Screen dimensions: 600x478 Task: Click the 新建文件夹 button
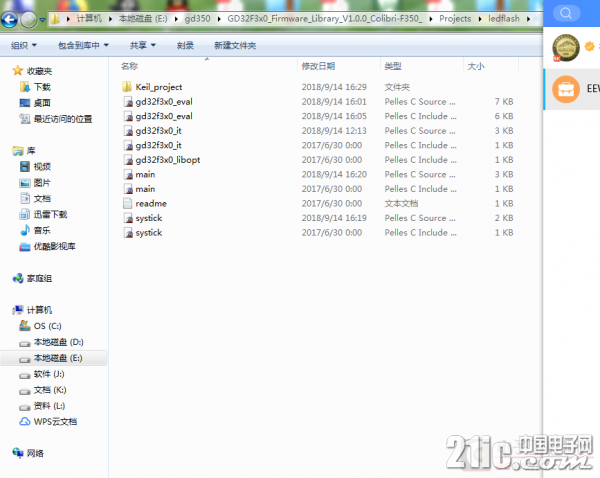tap(235, 46)
